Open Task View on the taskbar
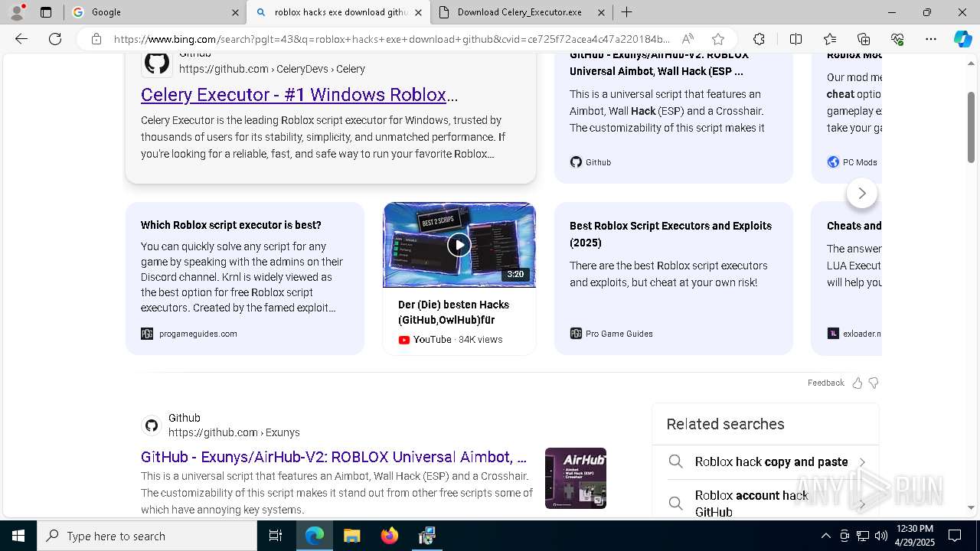980x551 pixels. point(276,536)
